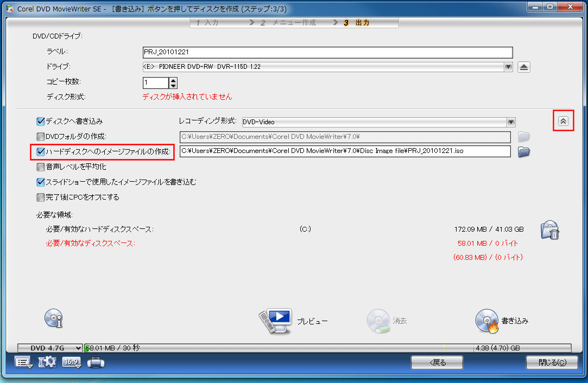Click the ISO image file path field

[x=345, y=151]
